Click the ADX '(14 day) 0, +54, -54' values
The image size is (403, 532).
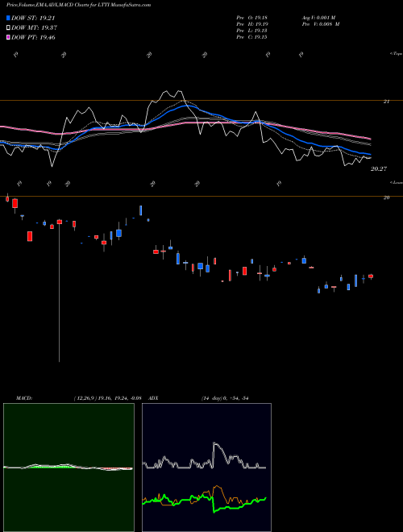pos(225,398)
